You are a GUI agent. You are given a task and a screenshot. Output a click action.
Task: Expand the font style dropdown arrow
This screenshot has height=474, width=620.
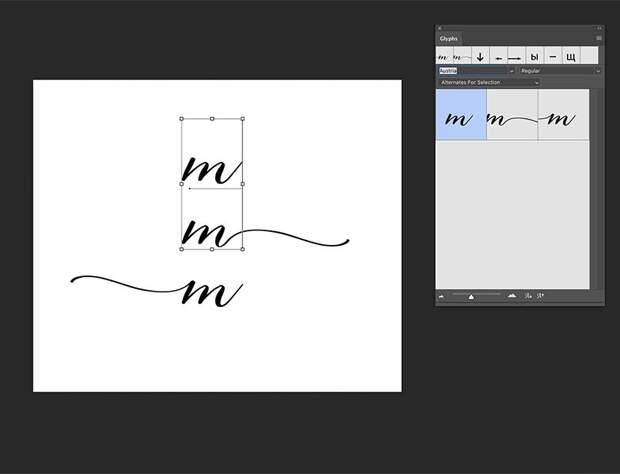(598, 71)
